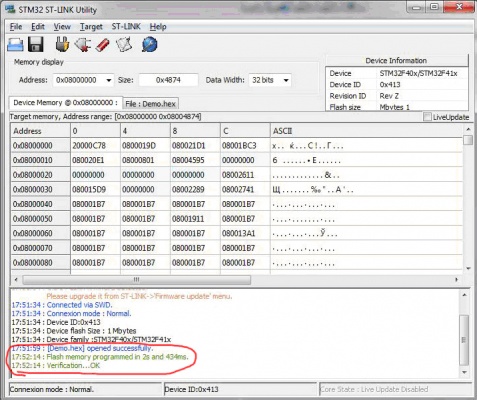The height and width of the screenshot is (400, 477).
Task: Select cell 080013A1
Action: point(245,234)
